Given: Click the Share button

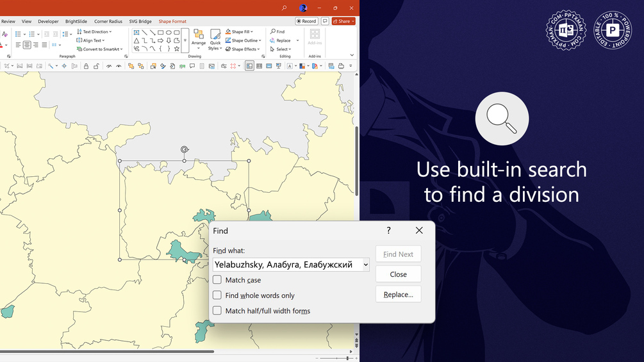Looking at the screenshot, I should (x=343, y=21).
